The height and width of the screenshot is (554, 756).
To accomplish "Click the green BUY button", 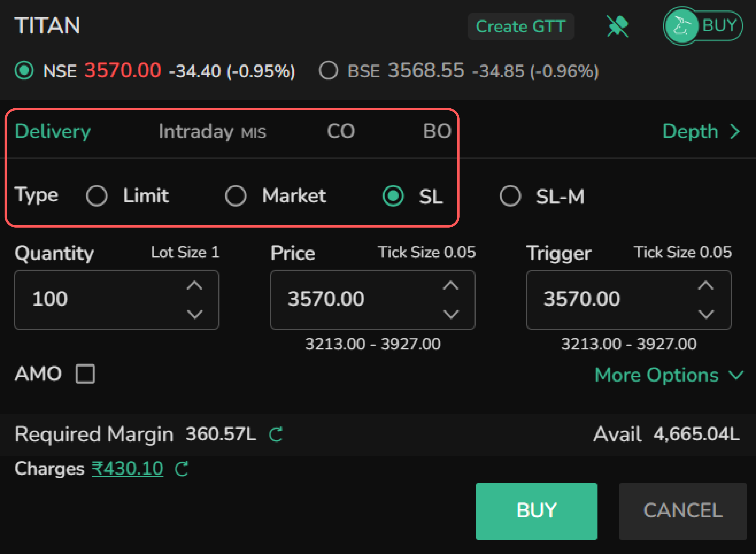I will (x=536, y=511).
